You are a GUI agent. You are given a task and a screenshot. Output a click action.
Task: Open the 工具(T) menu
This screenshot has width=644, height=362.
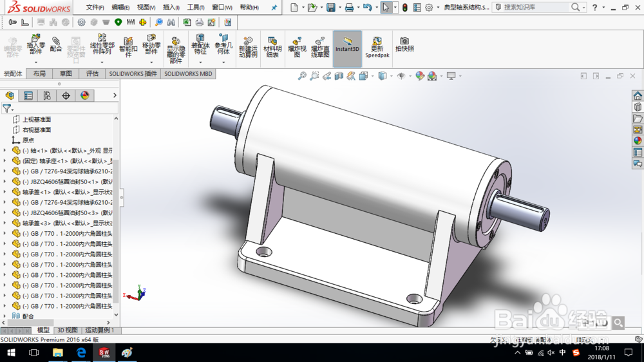tap(196, 7)
